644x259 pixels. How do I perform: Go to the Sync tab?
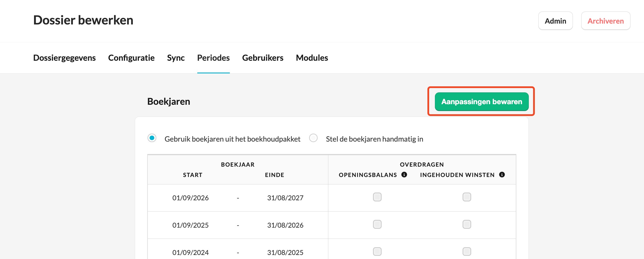[176, 58]
